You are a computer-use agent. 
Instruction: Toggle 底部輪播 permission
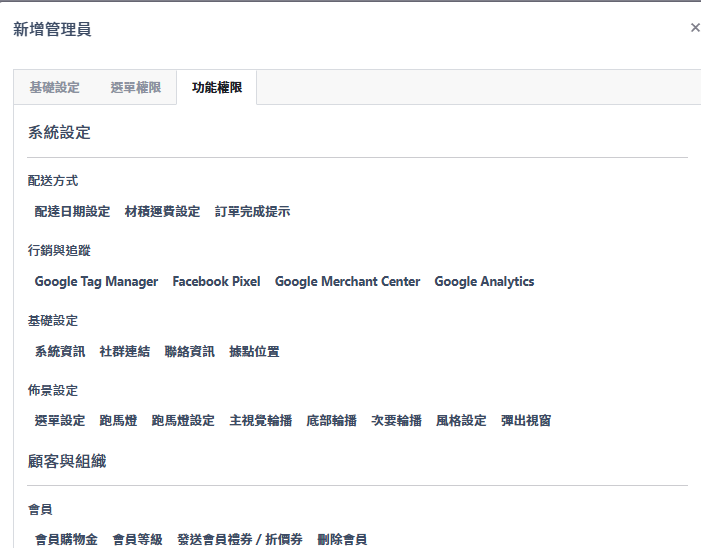point(332,421)
